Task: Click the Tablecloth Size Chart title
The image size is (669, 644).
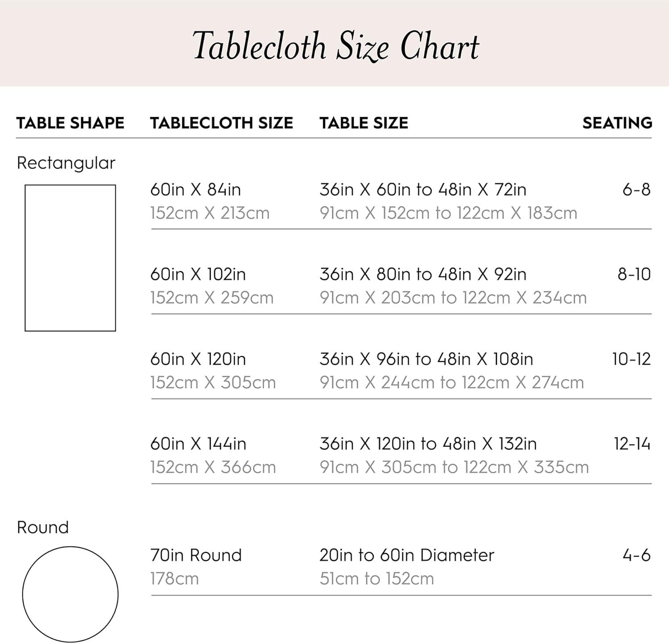Action: click(x=335, y=46)
